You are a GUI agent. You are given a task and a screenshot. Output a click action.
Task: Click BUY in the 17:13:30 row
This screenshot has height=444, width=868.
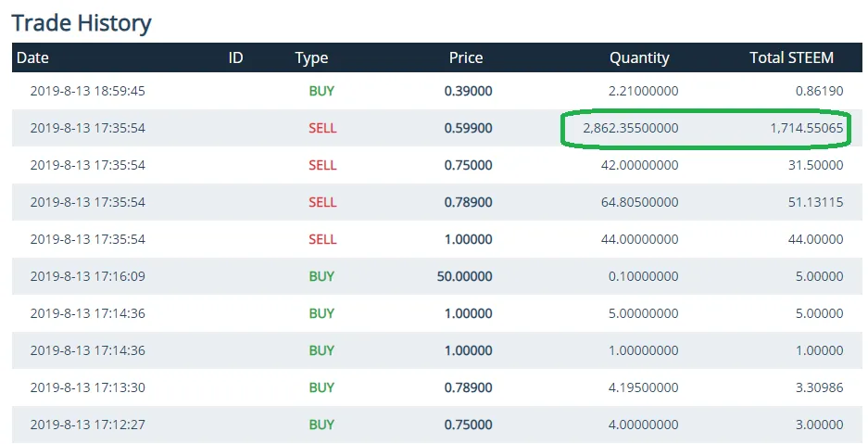321,387
